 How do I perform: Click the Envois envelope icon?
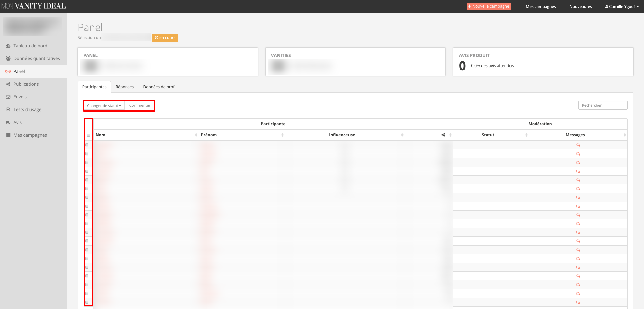(x=8, y=97)
